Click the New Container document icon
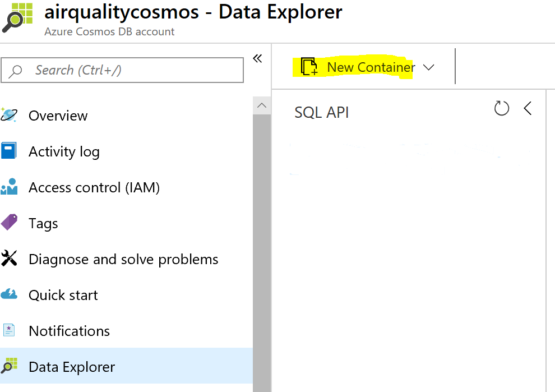This screenshot has width=555, height=392. 309,67
